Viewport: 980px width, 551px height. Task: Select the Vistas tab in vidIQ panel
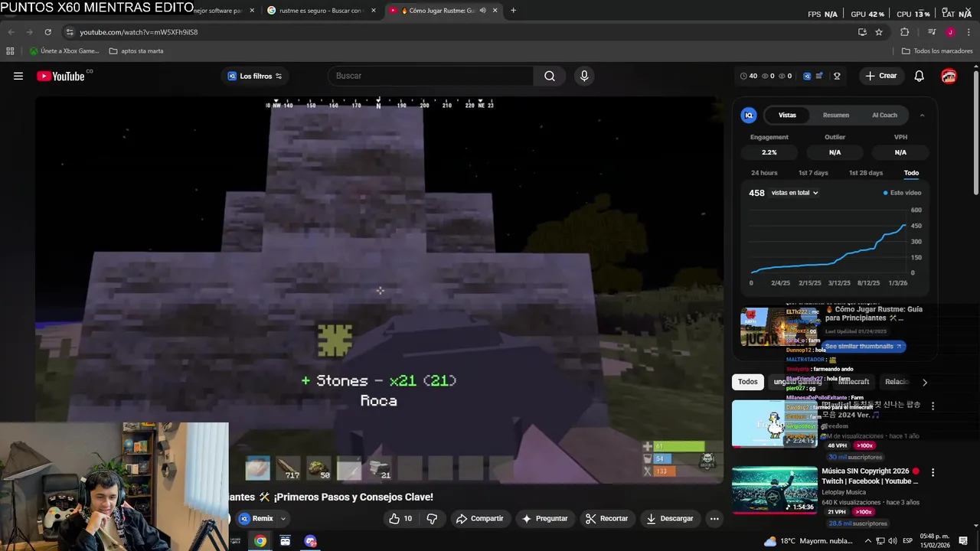[787, 115]
